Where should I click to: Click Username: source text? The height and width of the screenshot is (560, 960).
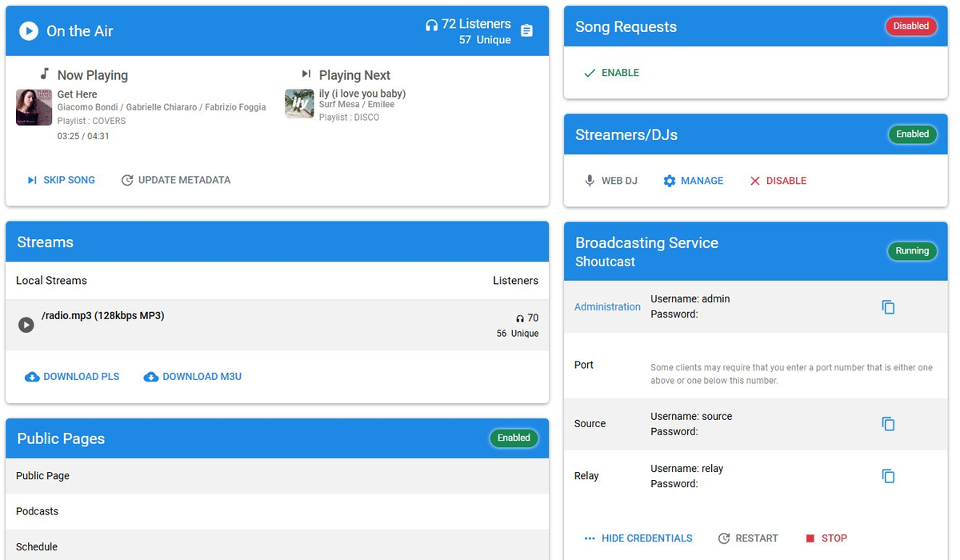click(691, 417)
